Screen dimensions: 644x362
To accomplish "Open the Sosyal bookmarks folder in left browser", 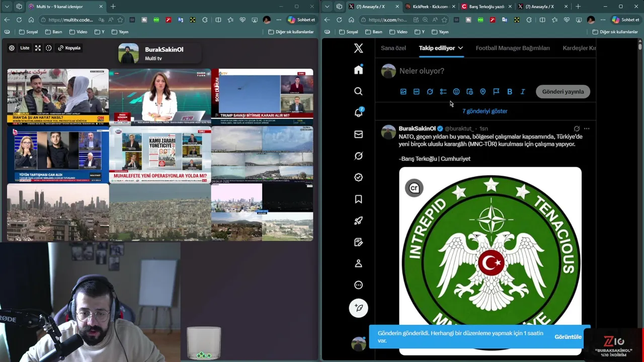I will coord(28,32).
